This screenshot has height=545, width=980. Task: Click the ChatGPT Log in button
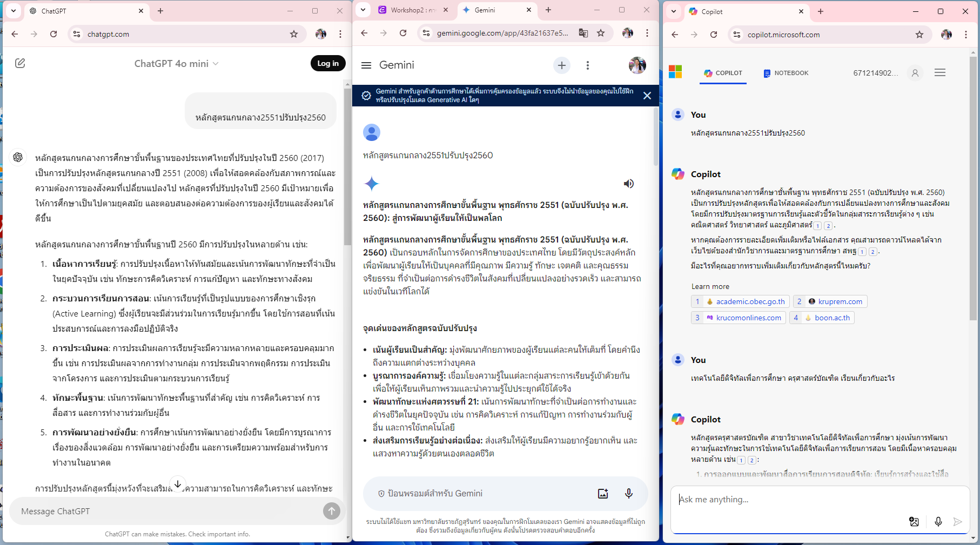pyautogui.click(x=328, y=63)
